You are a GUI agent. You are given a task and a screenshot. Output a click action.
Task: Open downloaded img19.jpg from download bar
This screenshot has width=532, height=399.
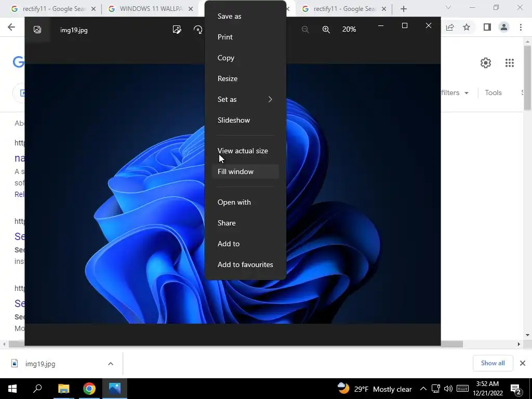point(40,364)
